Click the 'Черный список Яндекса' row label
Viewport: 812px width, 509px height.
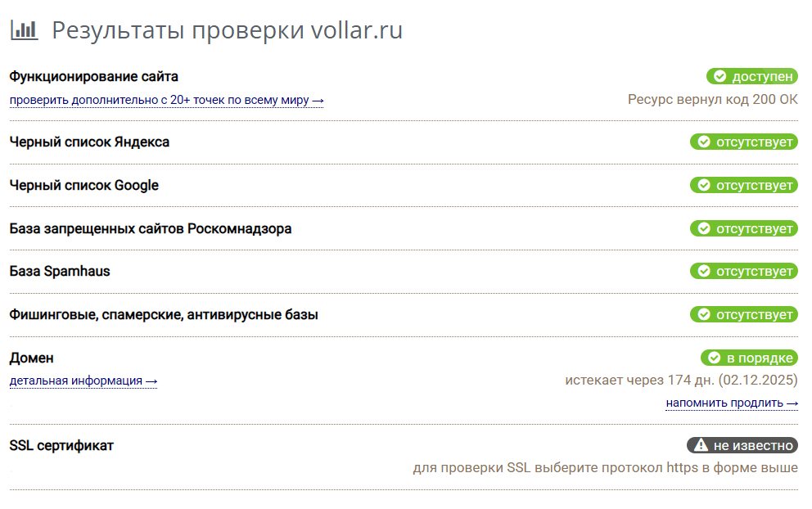[x=89, y=142]
